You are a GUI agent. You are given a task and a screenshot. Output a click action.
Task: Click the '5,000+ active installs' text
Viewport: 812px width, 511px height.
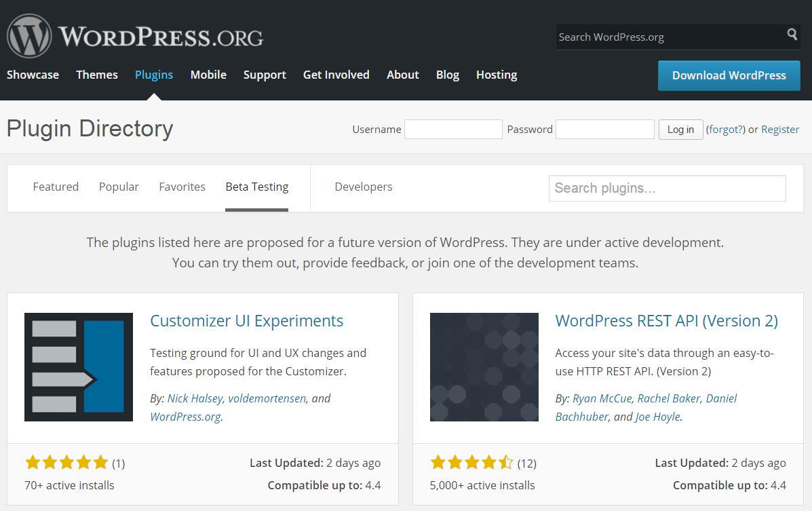(482, 485)
